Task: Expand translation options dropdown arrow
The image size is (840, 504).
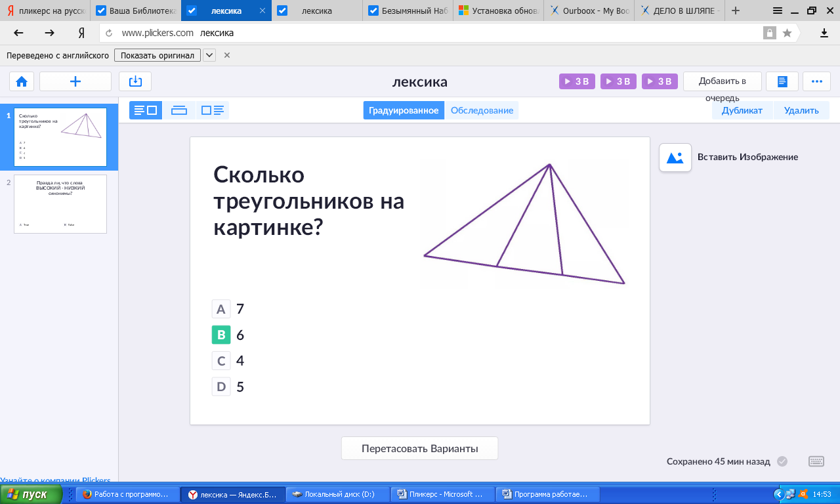Action: tap(209, 55)
